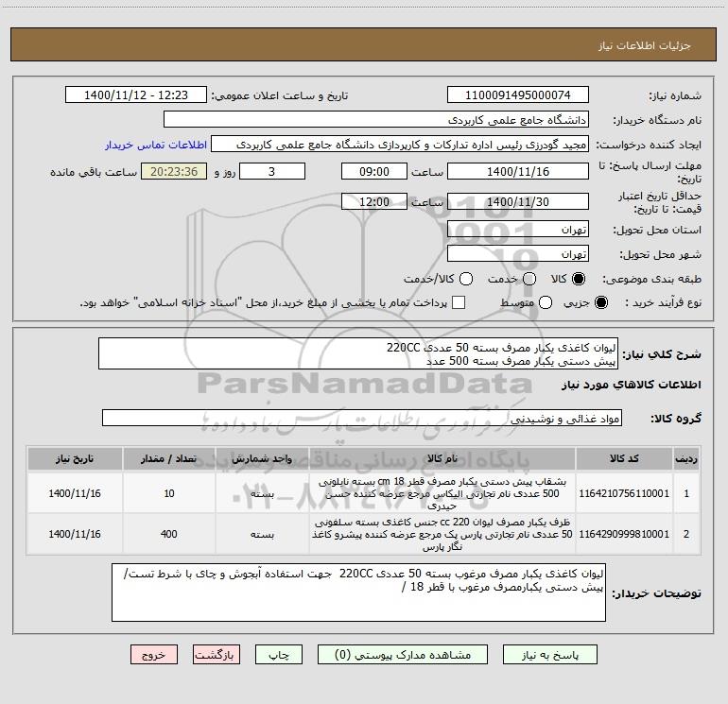Image resolution: width=728 pixels, height=704 pixels.
Task: Click the مشاهده مدارک پیوستی (0) button
Action: [x=403, y=654]
